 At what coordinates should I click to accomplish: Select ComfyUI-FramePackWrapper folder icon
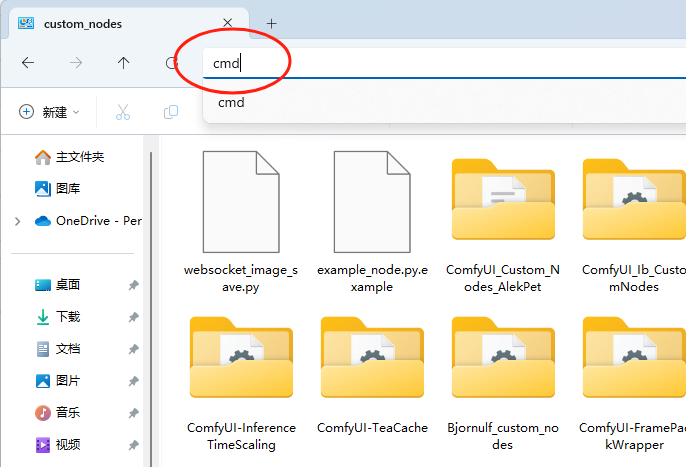[634, 357]
